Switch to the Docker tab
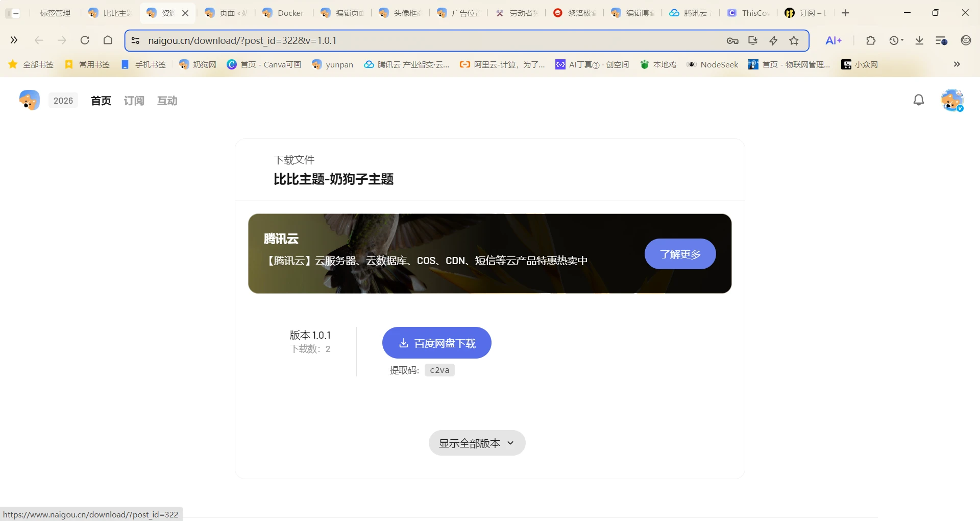Screen dimensions: 980x521 click(284, 13)
